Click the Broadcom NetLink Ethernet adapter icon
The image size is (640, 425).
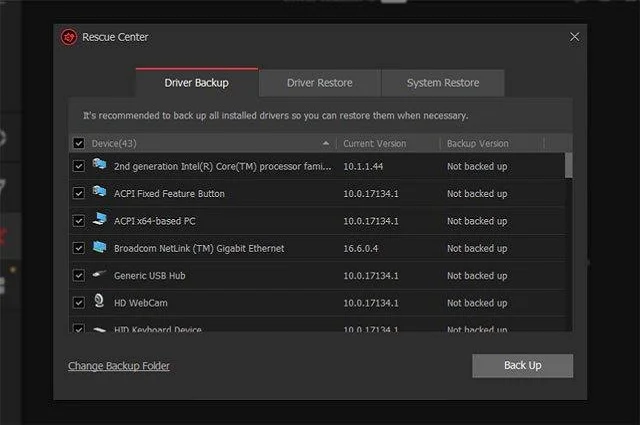point(99,247)
